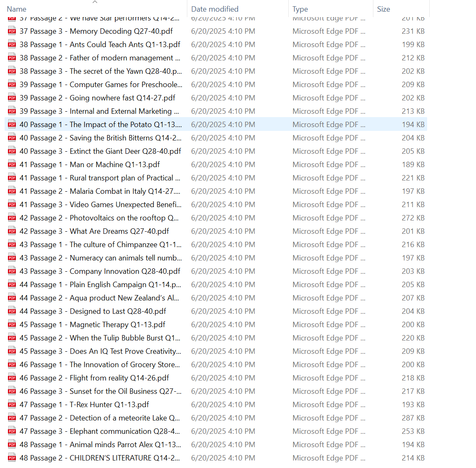Viewport: 476px width, 468px height.
Task: Sort files by Name column header
Action: coord(17,9)
